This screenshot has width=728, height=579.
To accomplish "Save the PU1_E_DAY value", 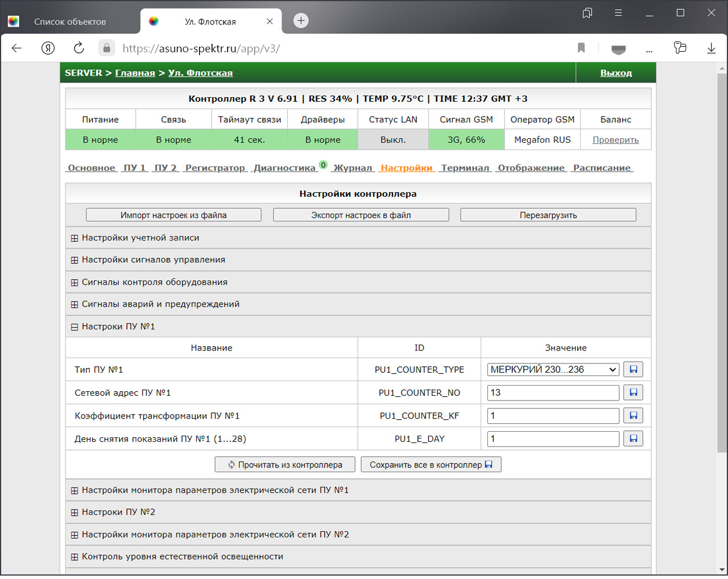I will click(633, 439).
